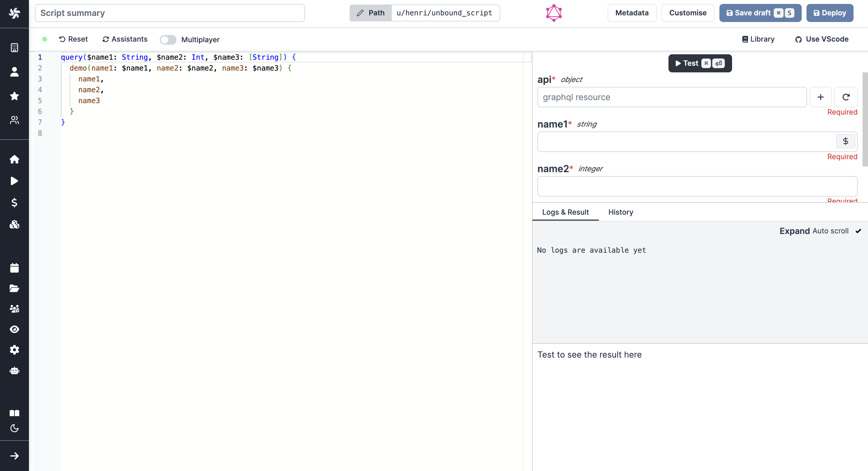Collapse the sidebar with the arrow icon
Viewport: 868px width, 471px height.
(x=14, y=456)
